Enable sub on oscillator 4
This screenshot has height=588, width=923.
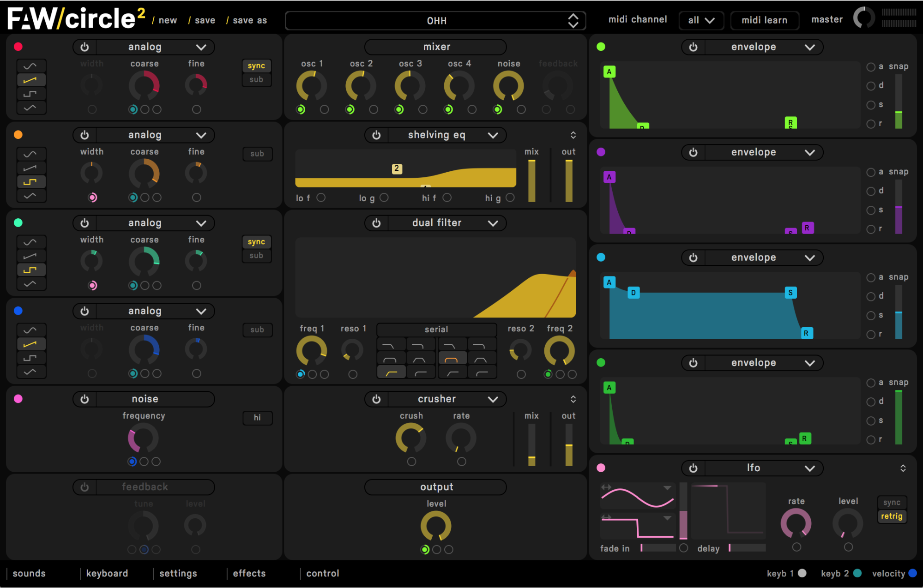[x=257, y=330]
